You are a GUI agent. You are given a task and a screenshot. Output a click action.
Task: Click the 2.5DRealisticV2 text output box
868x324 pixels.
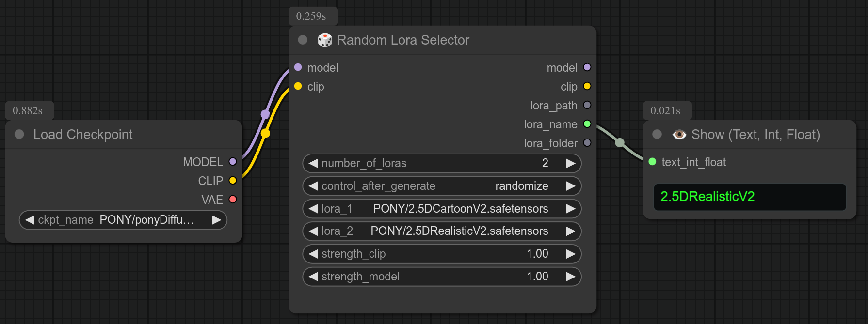coord(750,197)
